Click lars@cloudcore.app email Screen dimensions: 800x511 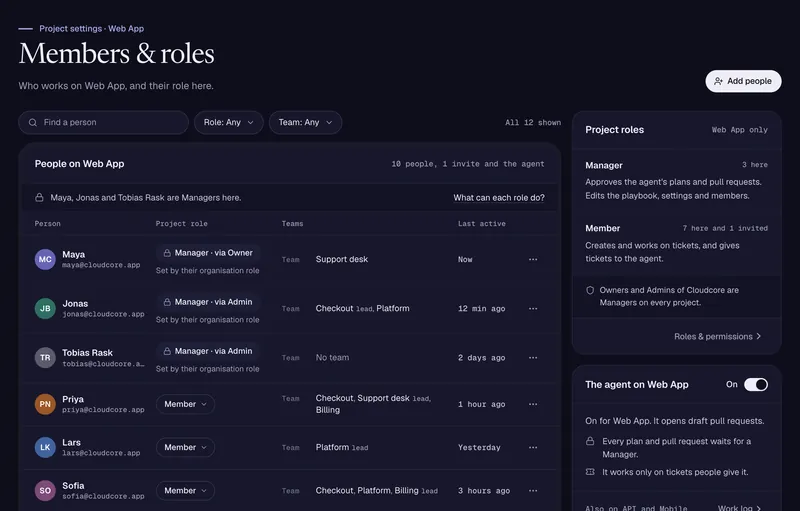[101, 453]
